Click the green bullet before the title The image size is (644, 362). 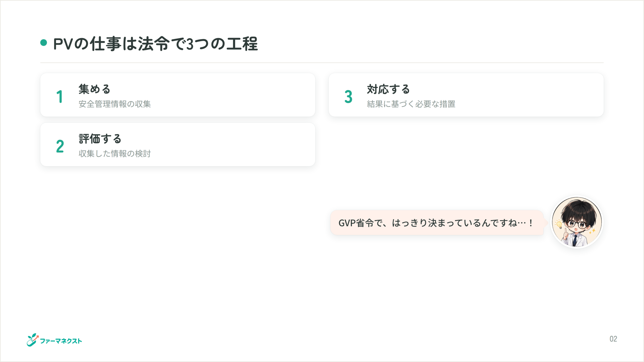point(44,43)
